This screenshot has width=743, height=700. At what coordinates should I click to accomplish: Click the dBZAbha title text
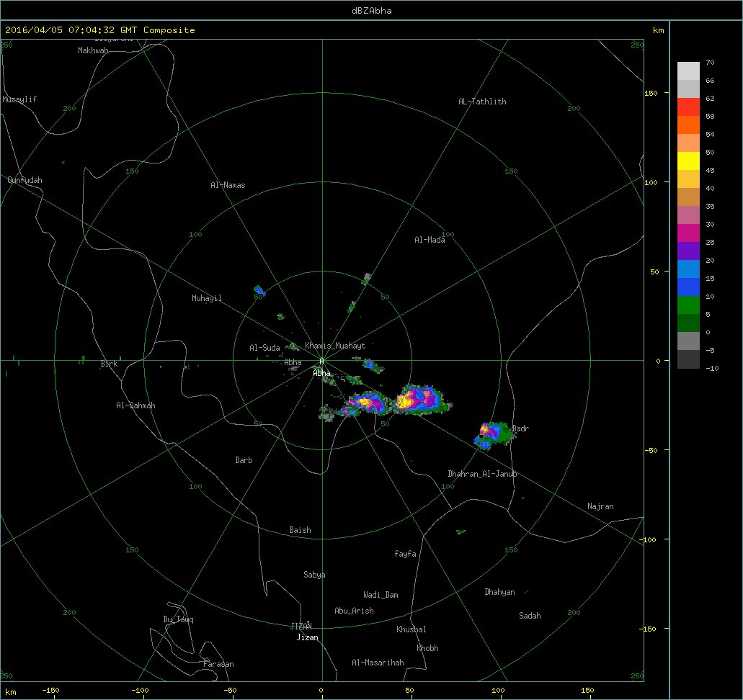point(372,10)
